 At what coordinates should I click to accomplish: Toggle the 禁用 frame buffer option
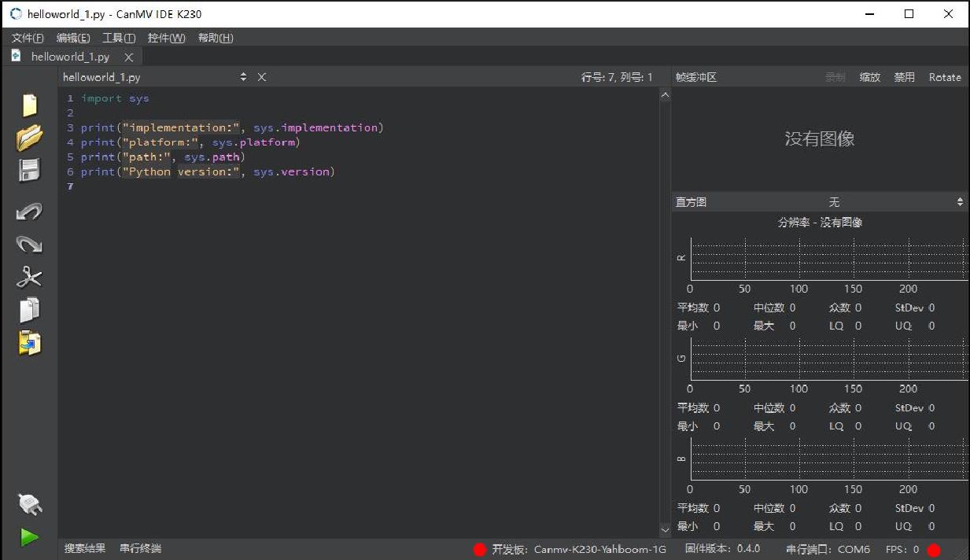(904, 77)
